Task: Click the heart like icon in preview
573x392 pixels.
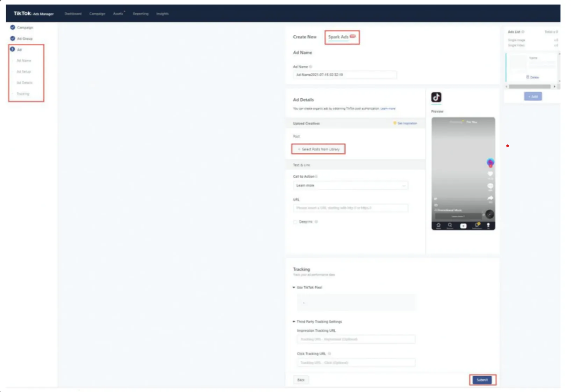Action: point(490,174)
